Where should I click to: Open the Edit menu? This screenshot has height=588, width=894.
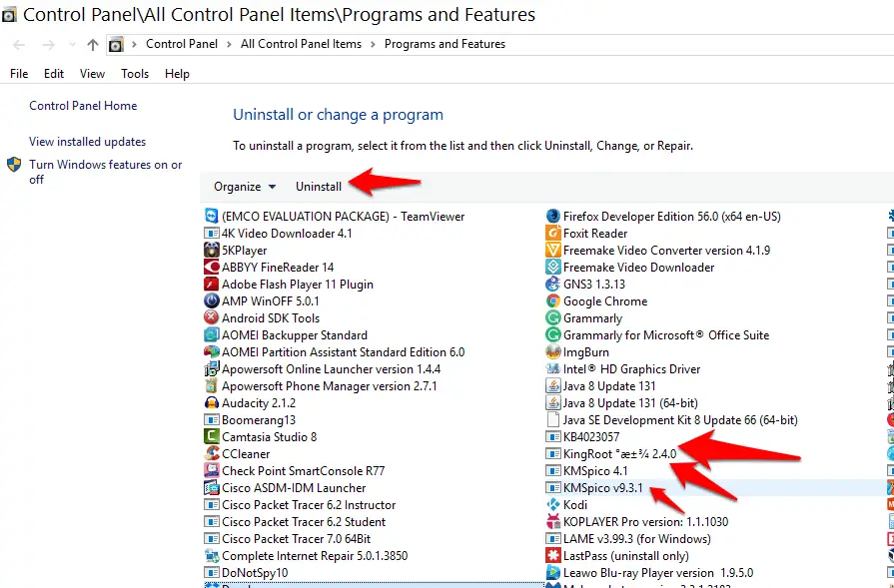click(54, 74)
